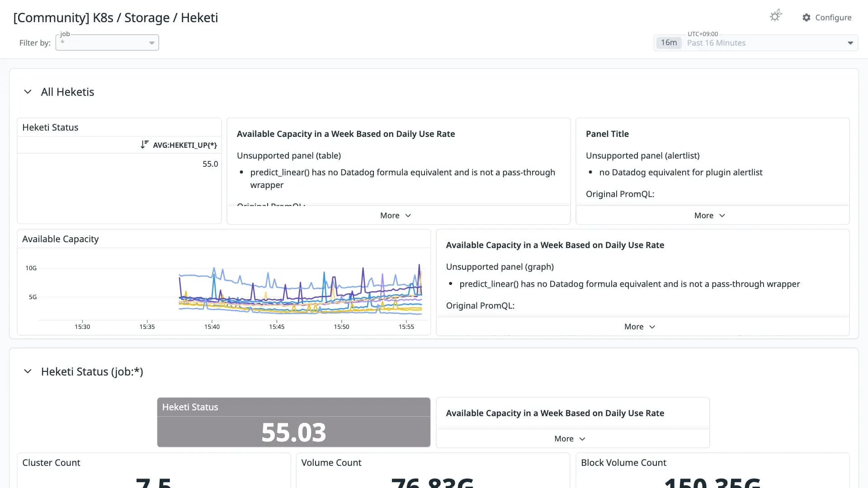
Task: Click the Block Volume Count panel title
Action: (623, 463)
